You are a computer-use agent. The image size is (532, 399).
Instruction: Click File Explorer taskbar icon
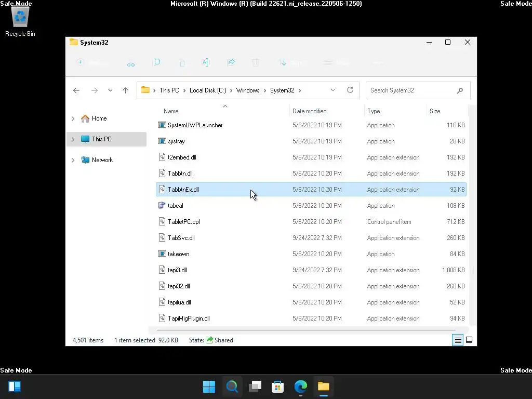323,387
